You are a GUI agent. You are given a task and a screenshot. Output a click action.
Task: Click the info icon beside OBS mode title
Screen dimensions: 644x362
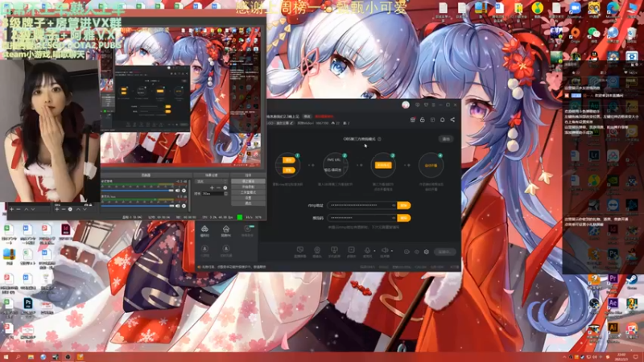pos(379,139)
